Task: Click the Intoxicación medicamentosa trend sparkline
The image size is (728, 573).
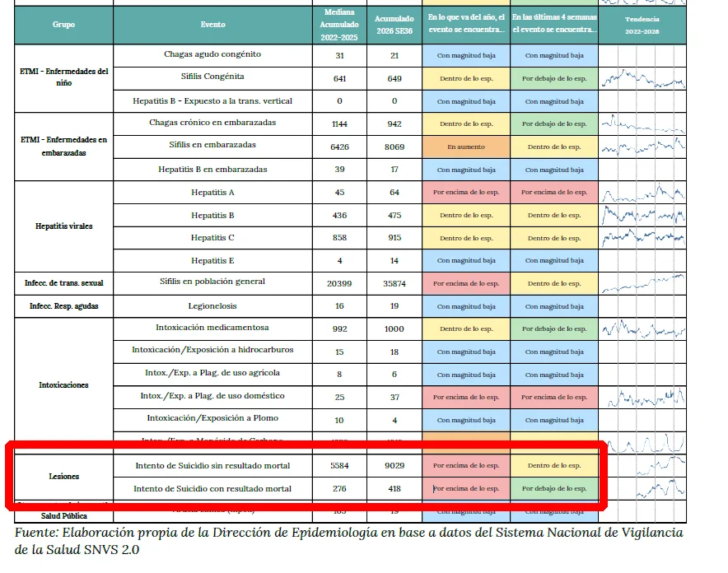Action: [642, 329]
